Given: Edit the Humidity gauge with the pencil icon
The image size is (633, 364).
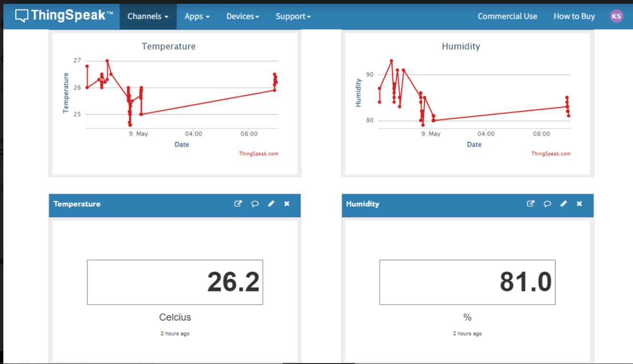Looking at the screenshot, I should (x=563, y=204).
